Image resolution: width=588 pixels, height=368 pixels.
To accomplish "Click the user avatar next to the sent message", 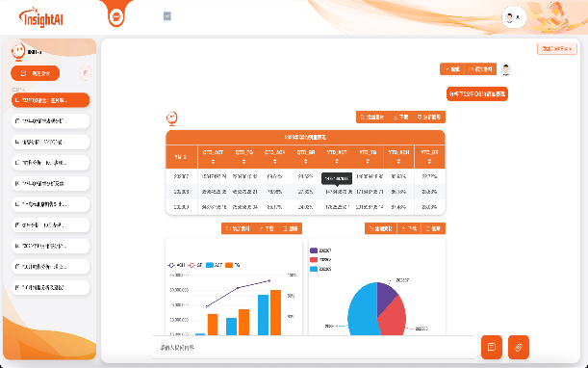I will [x=506, y=69].
